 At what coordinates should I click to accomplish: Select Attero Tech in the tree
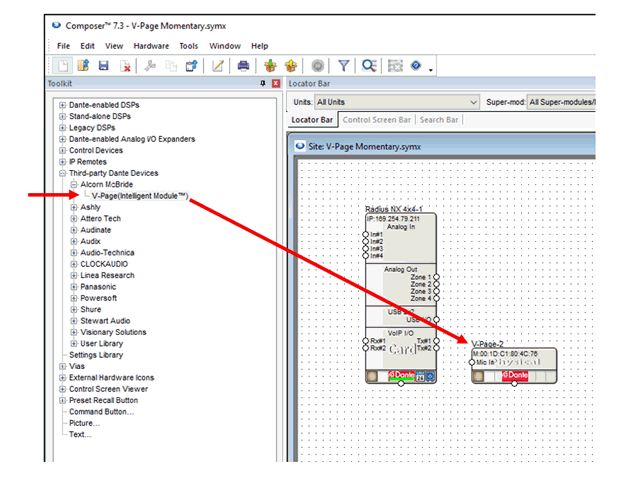point(100,219)
